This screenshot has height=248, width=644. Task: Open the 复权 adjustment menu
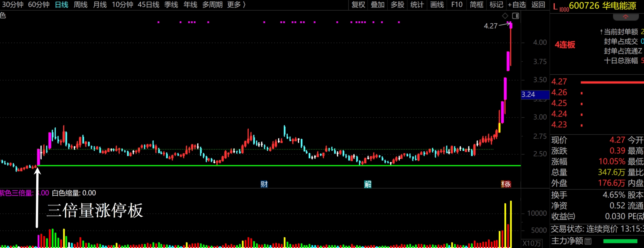click(358, 5)
